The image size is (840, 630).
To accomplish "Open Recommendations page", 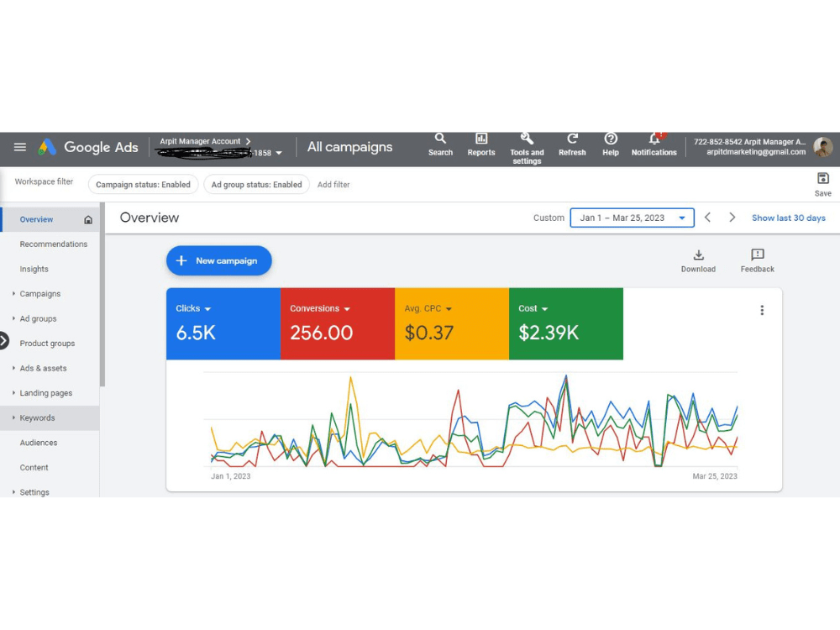I will click(x=54, y=244).
